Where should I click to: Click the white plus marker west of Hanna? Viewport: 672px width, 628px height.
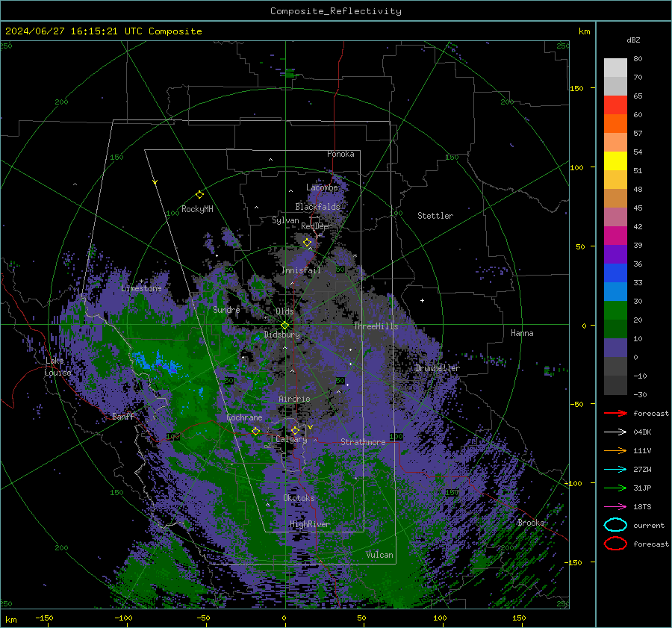[x=422, y=300]
